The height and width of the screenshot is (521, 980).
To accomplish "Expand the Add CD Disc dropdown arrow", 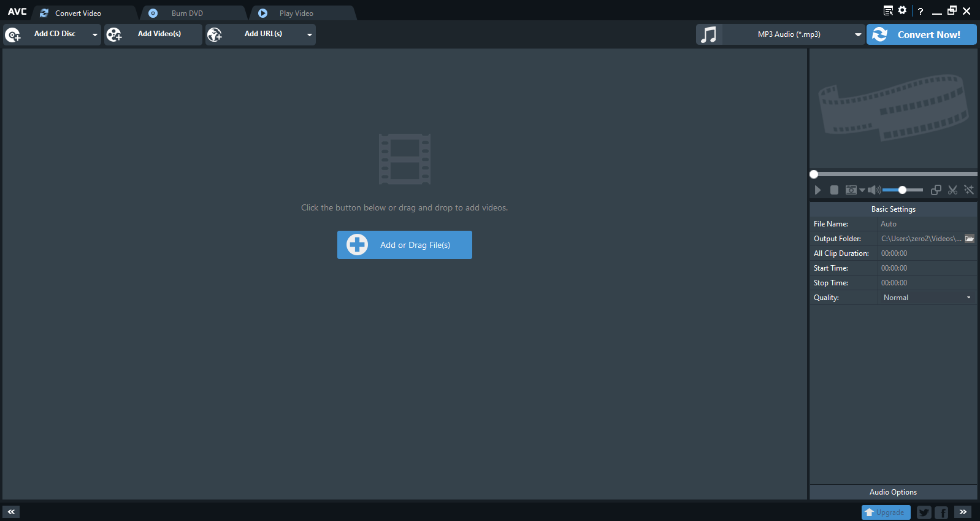I will click(95, 34).
